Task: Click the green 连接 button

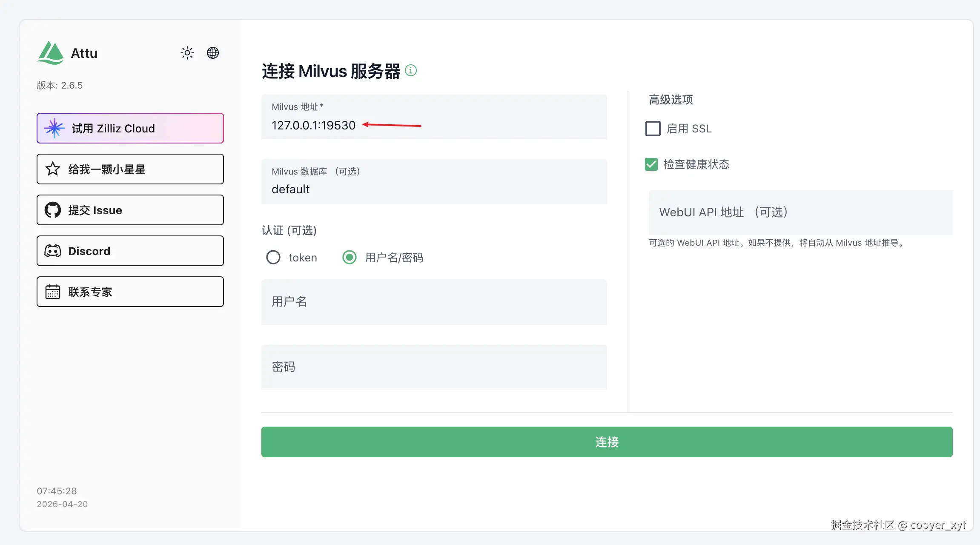Action: 607,442
